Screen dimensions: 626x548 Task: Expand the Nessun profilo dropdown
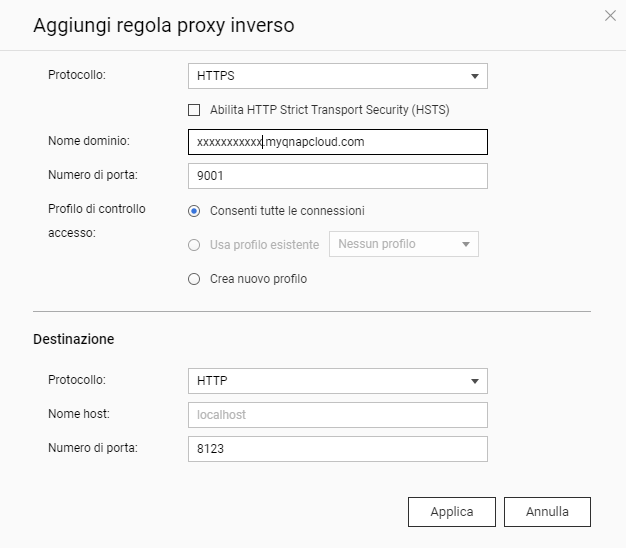[x=404, y=244]
